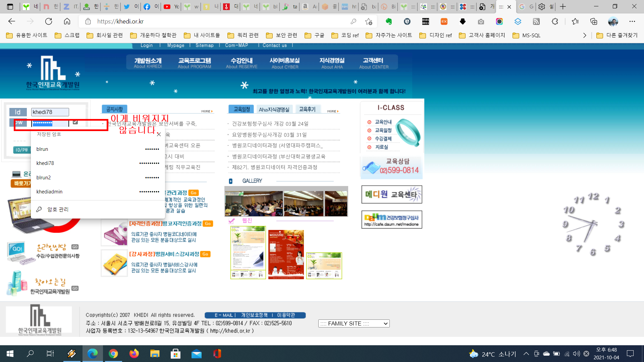Screen dimensions: 644x362
Task: Click ID/PW find button
Action: click(x=21, y=150)
